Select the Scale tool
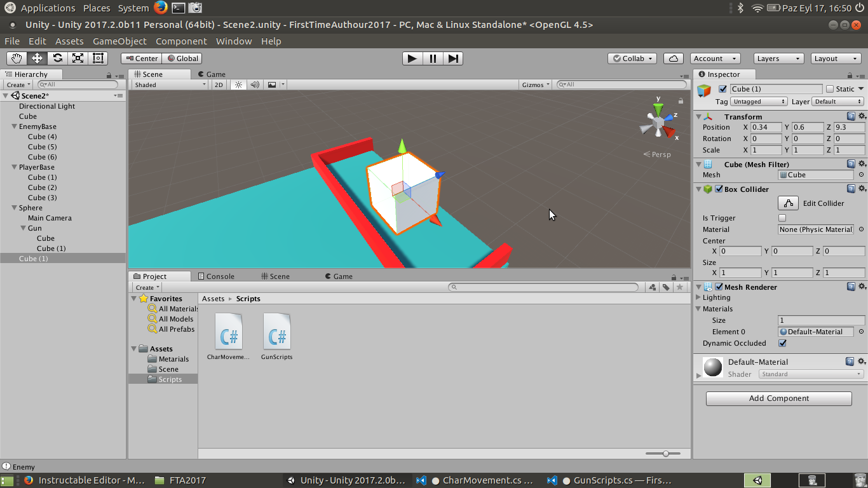Viewport: 868px width, 488px height. click(x=78, y=58)
